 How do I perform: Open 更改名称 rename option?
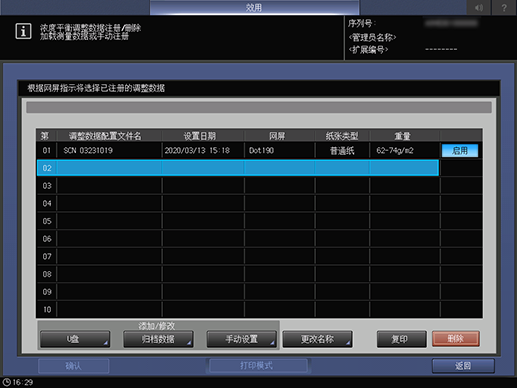[317, 339]
